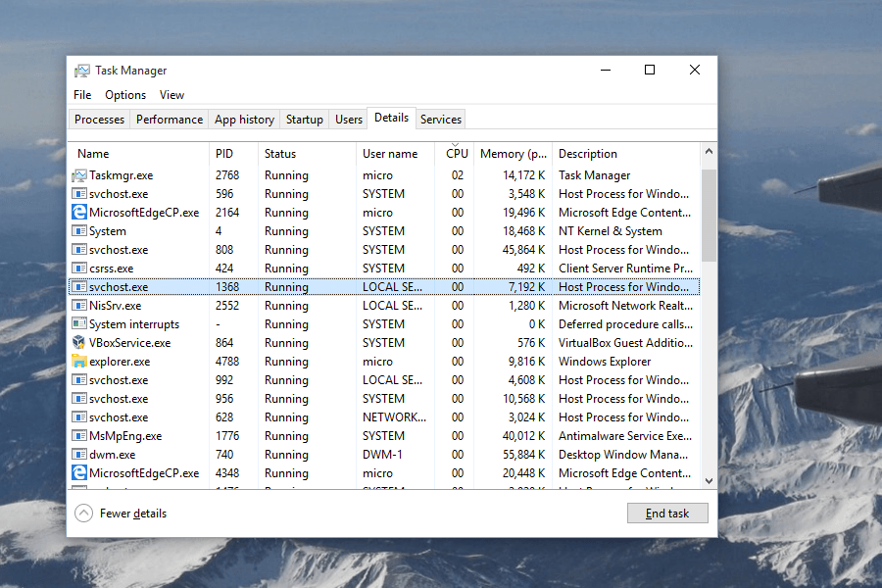Click the icon of svchost.exe PID 992
The width and height of the screenshot is (882, 588).
tap(79, 380)
